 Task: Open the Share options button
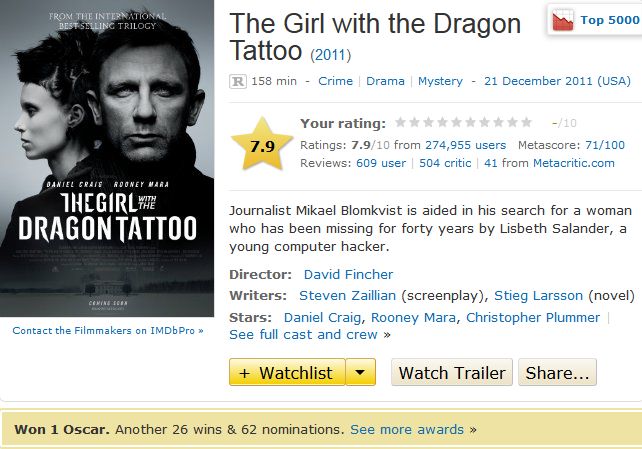coord(557,373)
